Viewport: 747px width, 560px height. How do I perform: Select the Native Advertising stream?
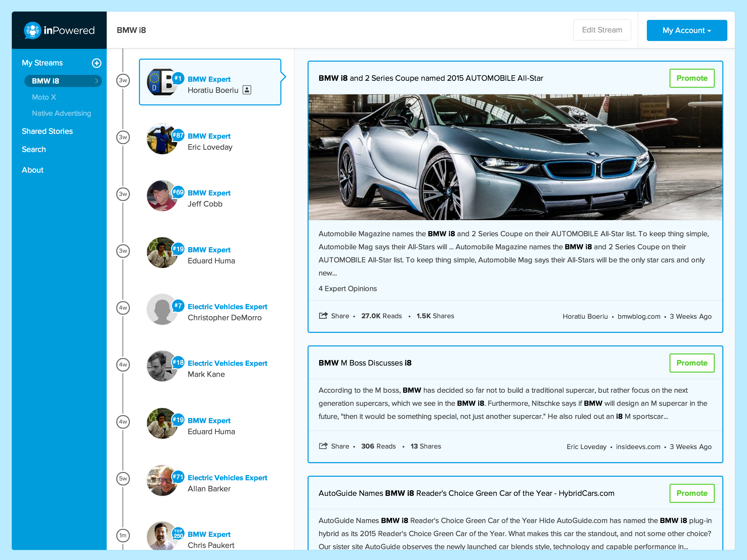(x=61, y=113)
